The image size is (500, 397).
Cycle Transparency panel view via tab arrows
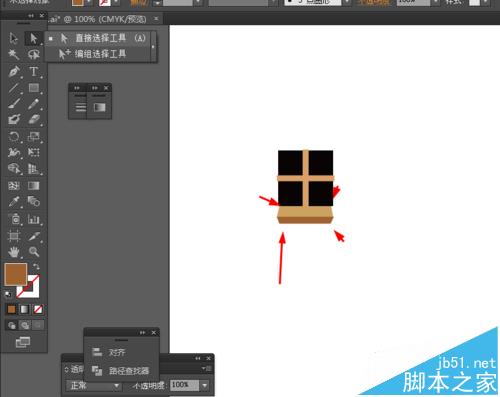click(66, 369)
